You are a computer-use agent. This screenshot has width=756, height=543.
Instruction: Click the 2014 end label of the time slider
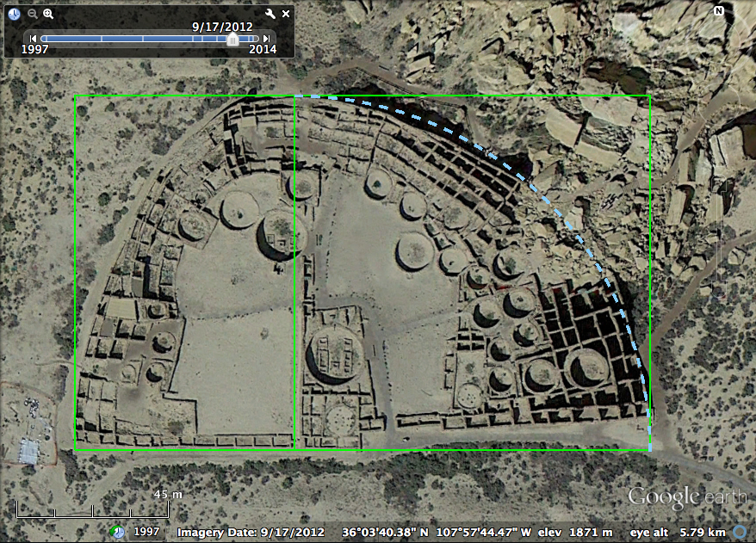click(x=263, y=50)
